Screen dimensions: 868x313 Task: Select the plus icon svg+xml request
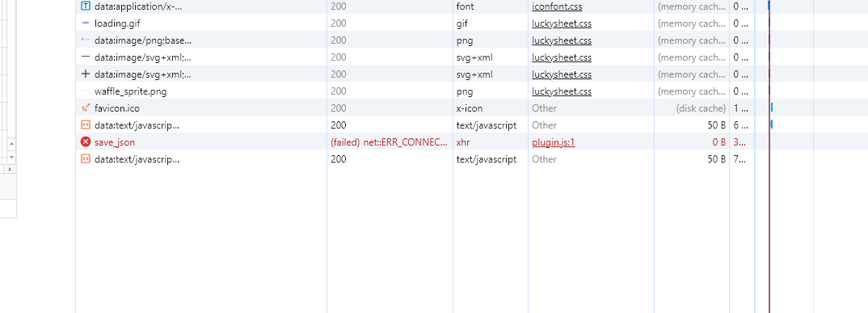pos(85,74)
